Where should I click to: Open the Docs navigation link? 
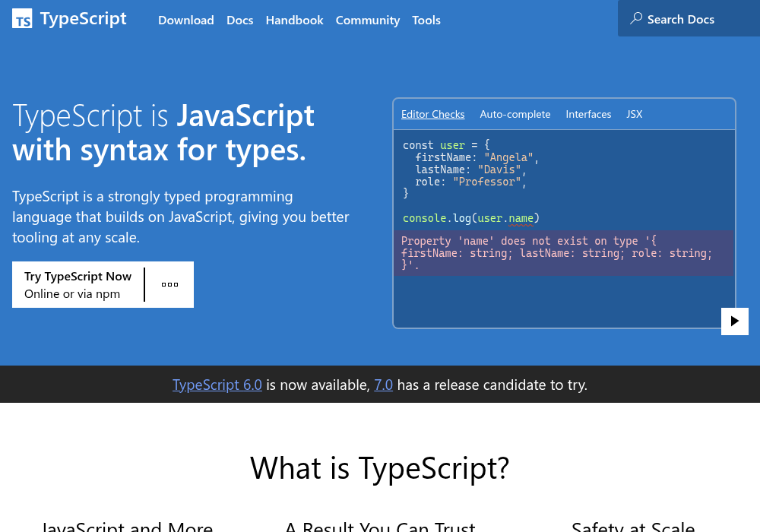(240, 21)
